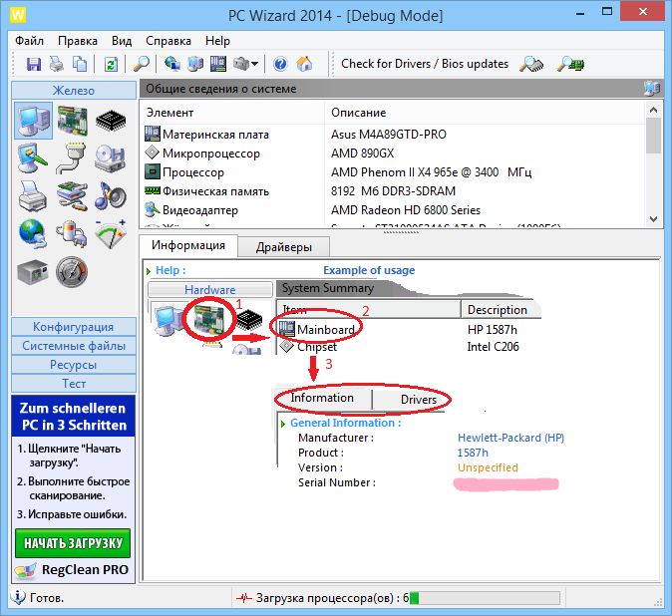Click the PC Wizard yellow W title icon
Viewport: 672px width, 616px height.
pyautogui.click(x=18, y=15)
